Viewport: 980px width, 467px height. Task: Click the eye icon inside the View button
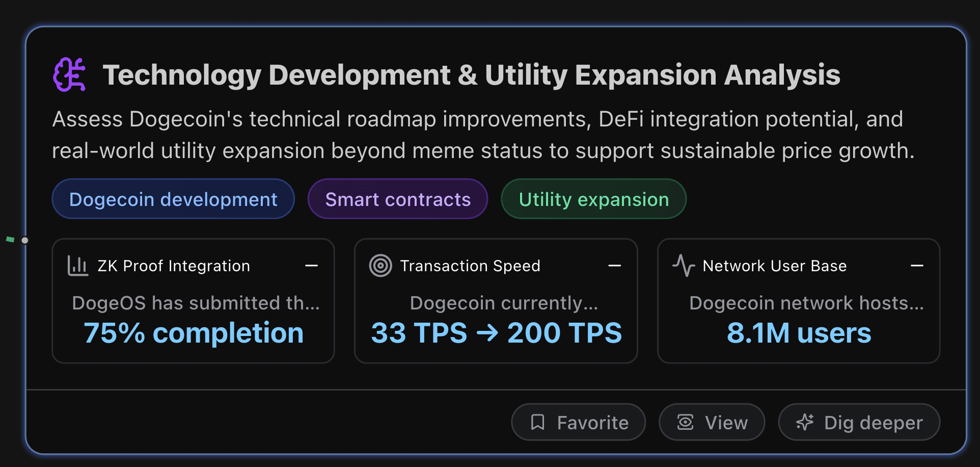[x=686, y=422]
